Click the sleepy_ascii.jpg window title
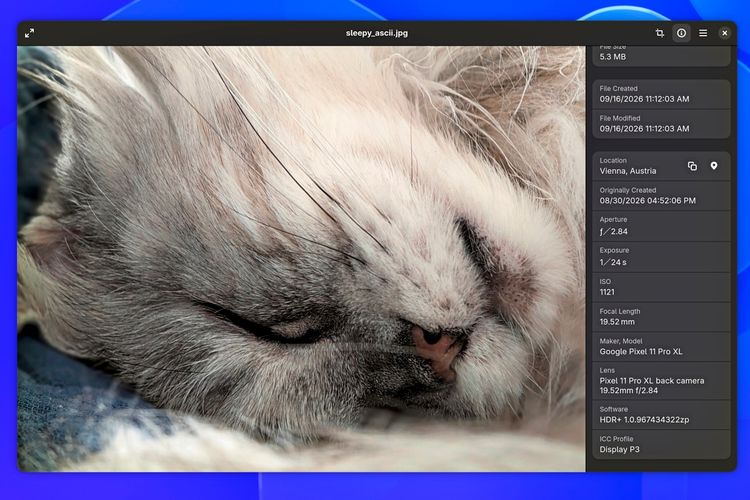Image resolution: width=750 pixels, height=500 pixels. [x=377, y=33]
